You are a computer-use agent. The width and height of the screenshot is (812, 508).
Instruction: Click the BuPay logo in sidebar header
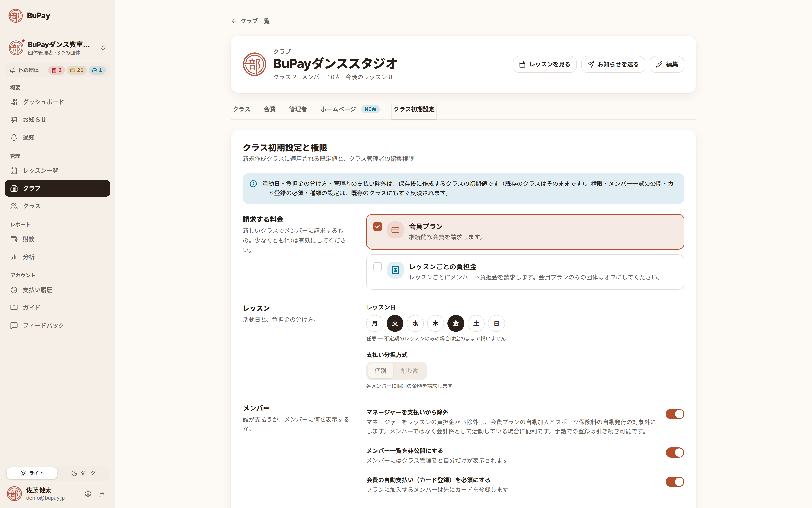pos(15,15)
